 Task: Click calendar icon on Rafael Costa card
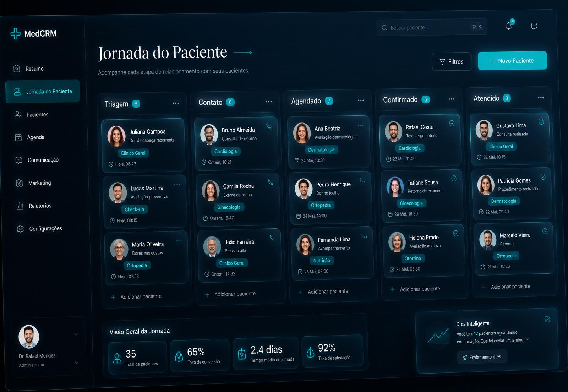[388, 159]
